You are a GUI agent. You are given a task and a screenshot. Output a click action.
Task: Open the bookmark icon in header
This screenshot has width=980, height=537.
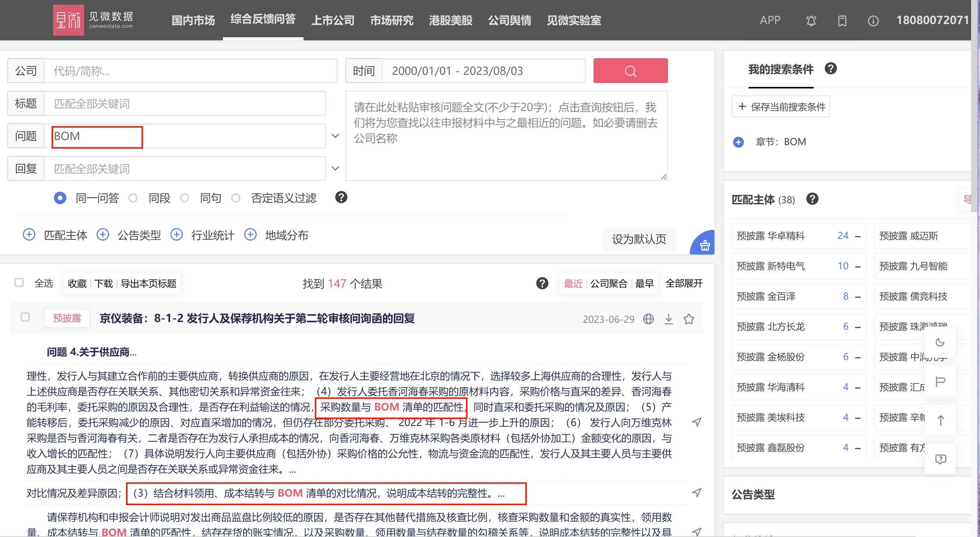click(x=842, y=21)
